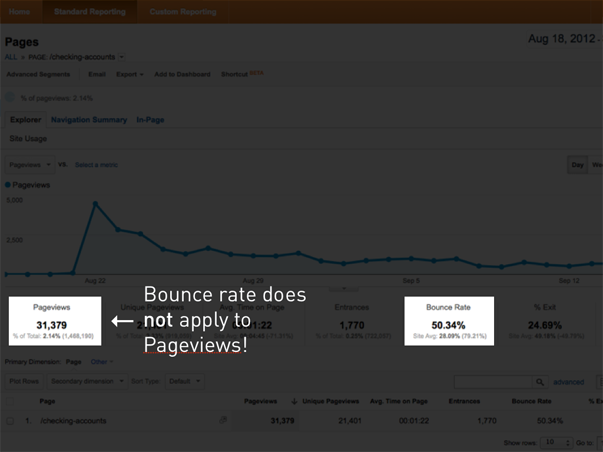Screen dimensions: 603x452
Task: Open the Standard Reporting tab
Action: [x=90, y=12]
